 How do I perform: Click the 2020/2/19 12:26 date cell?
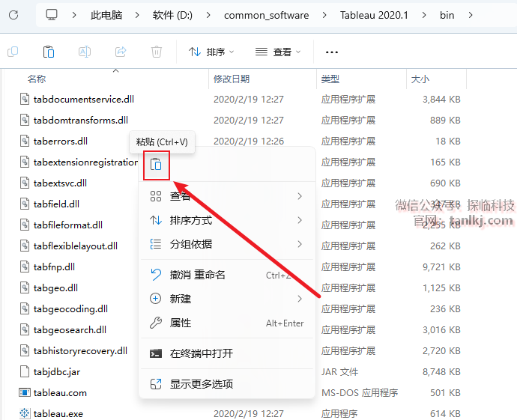[x=249, y=141]
